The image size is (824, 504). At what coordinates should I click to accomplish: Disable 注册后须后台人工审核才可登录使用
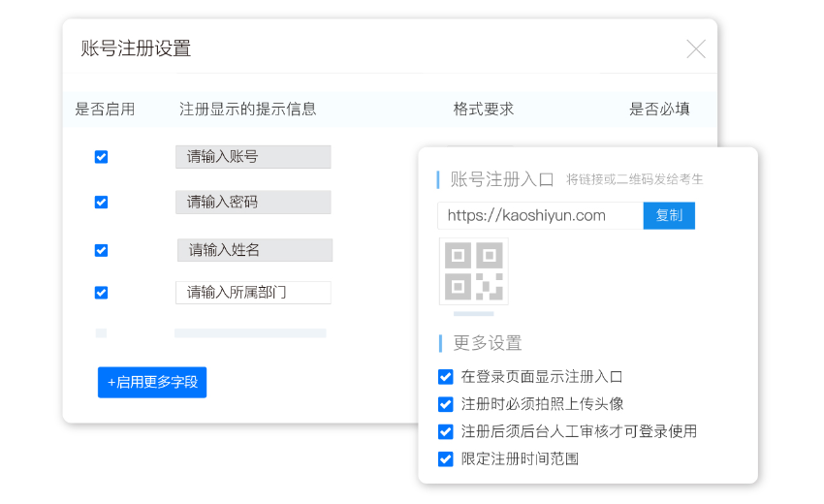click(x=446, y=431)
